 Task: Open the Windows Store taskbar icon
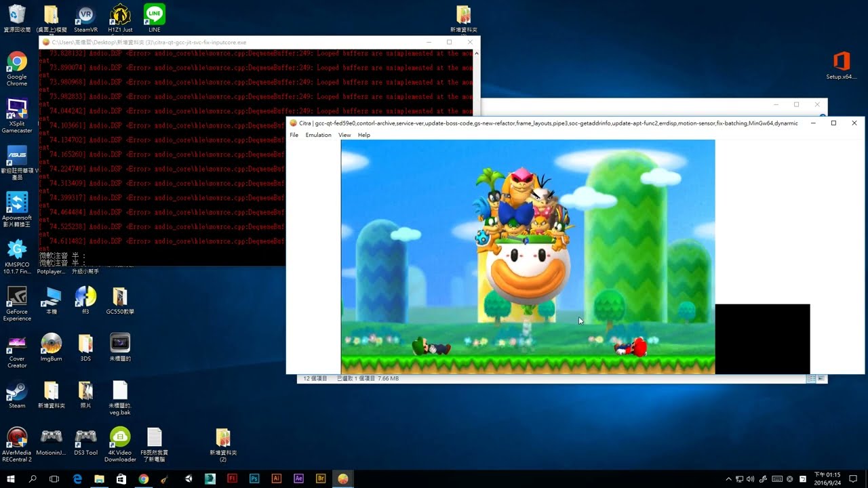[121, 479]
